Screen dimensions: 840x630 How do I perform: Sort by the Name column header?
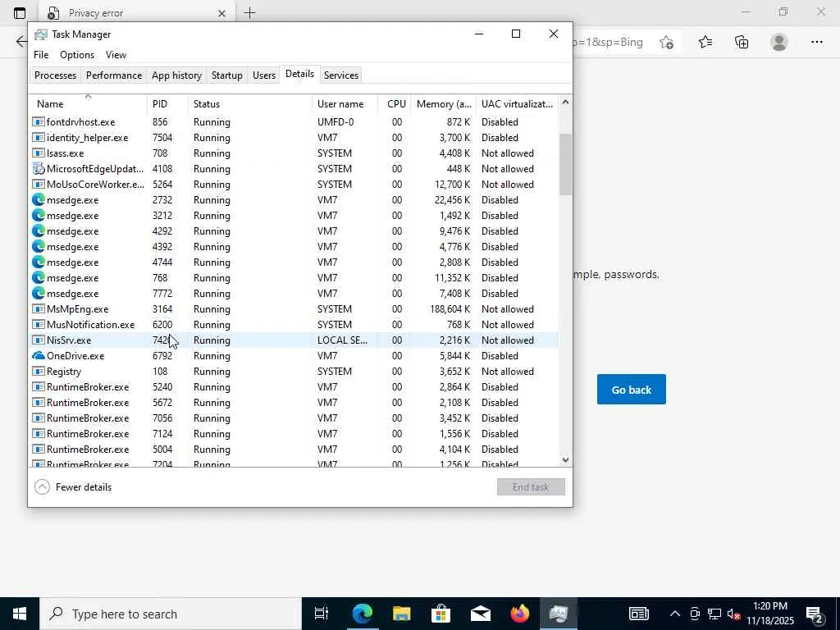tap(89, 104)
